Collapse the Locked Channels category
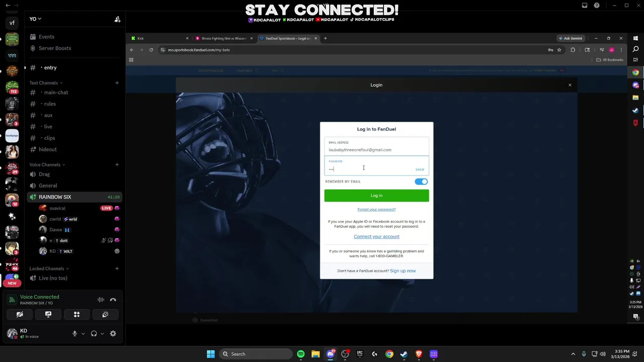Image resolution: width=644 pixels, height=362 pixels. [49, 268]
